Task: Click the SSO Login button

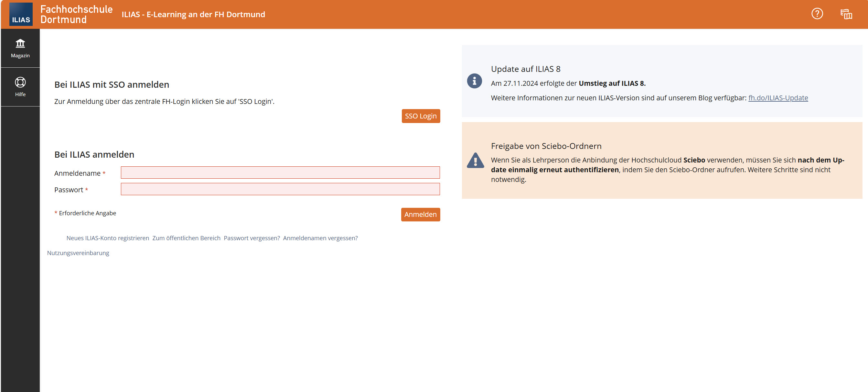Action: pyautogui.click(x=421, y=116)
